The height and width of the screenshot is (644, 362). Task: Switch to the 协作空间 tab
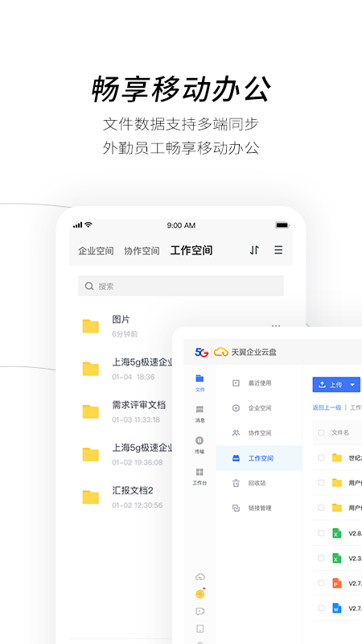[142, 250]
